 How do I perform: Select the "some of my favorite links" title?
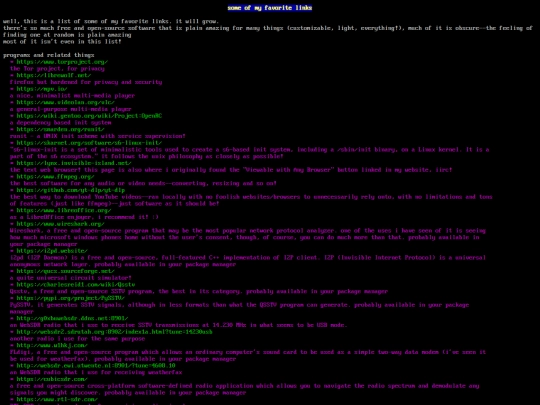pos(270,8)
